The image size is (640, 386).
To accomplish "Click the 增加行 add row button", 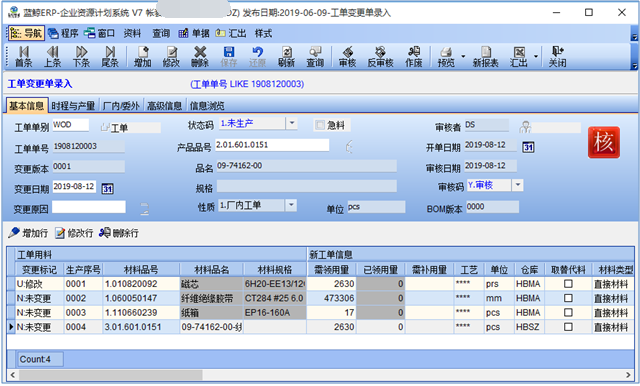I will [x=28, y=233].
